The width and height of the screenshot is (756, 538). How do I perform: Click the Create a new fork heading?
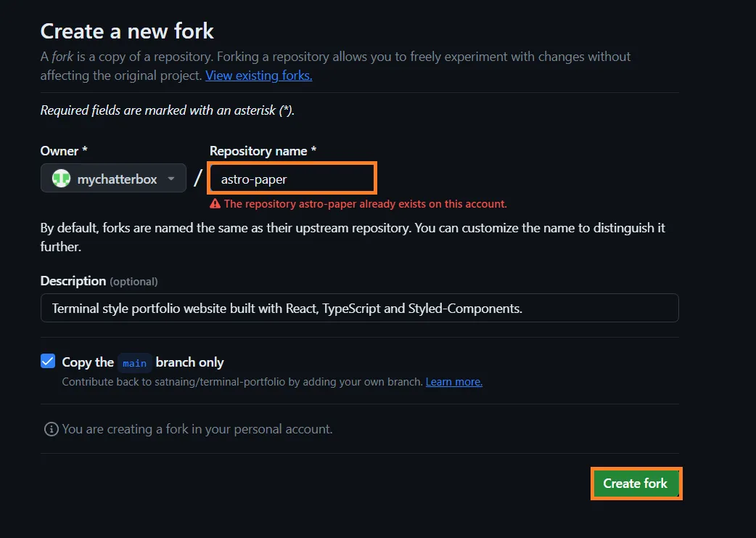point(127,31)
